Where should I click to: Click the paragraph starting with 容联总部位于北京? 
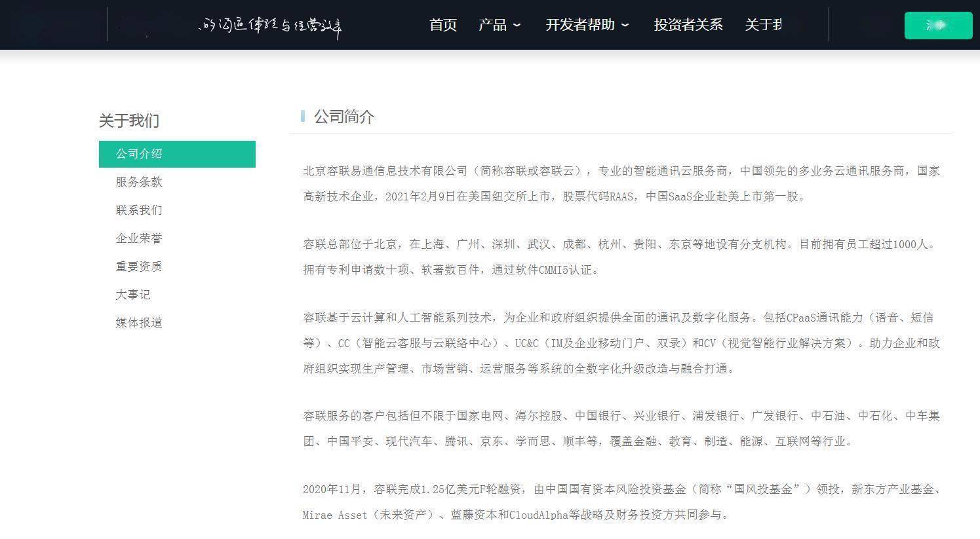pyautogui.click(x=621, y=257)
